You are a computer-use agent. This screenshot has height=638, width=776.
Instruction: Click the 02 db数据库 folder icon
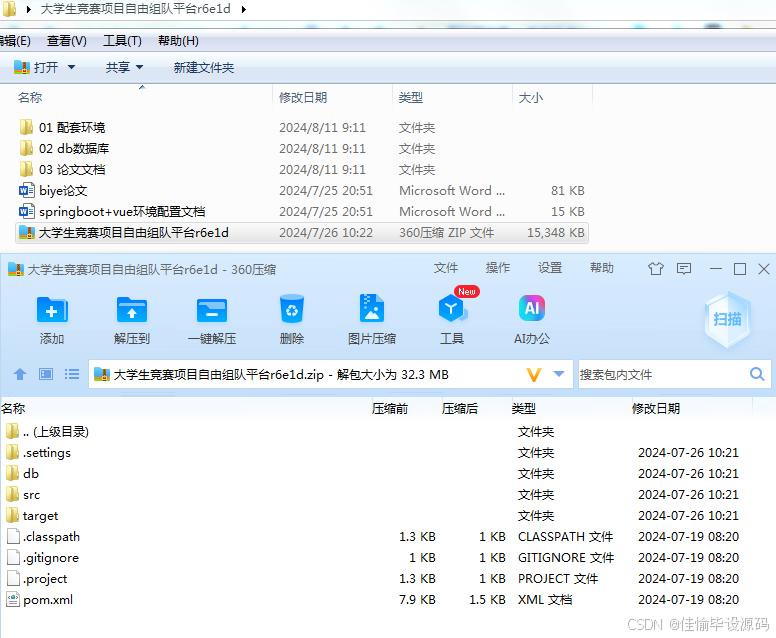[26, 148]
